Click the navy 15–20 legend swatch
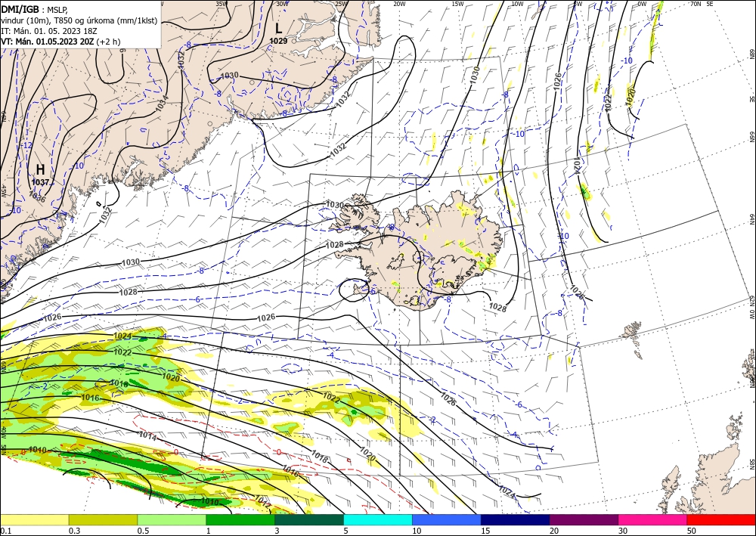Screen dimensions: 756x536 click(515, 519)
